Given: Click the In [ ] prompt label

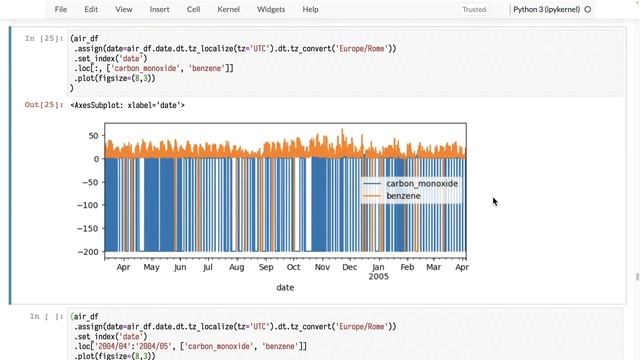Looking at the screenshot, I should [47, 316].
